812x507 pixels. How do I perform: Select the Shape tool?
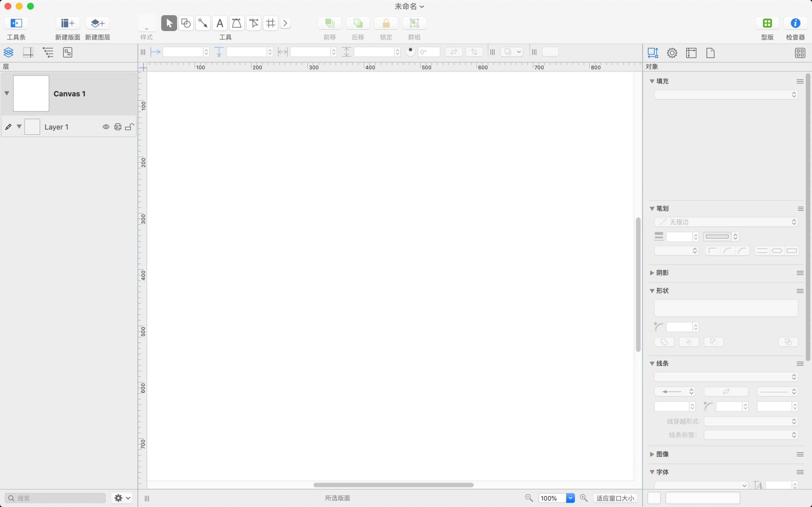[x=186, y=23]
